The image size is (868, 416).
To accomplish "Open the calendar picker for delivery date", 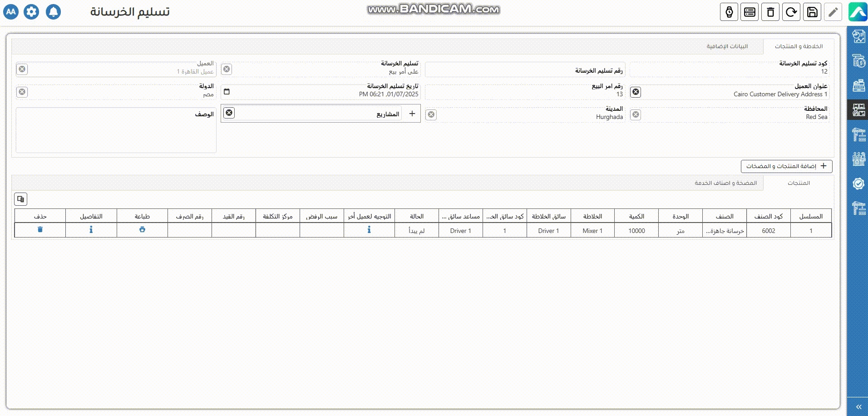I will click(x=227, y=92).
